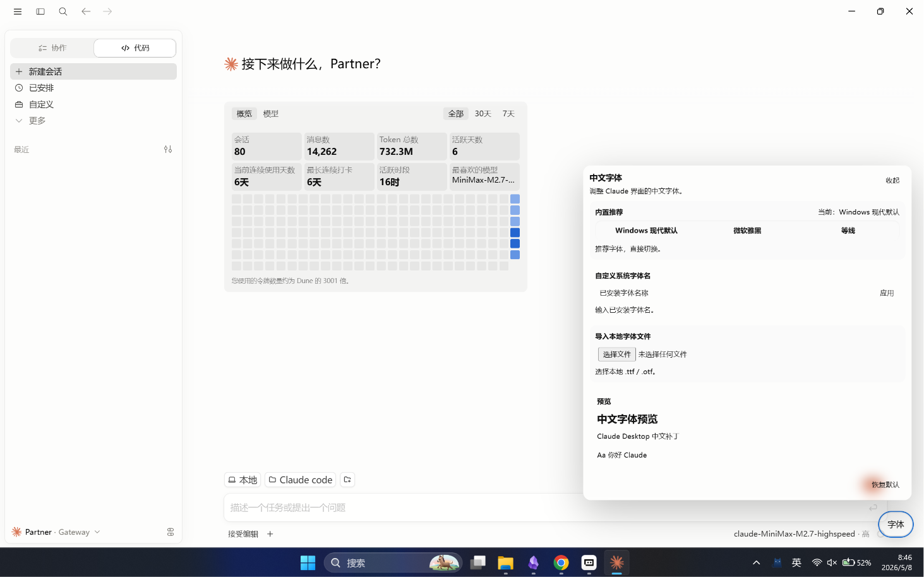This screenshot has height=577, width=924.
Task: Click the 最长连续打卡 6天 card
Action: [x=339, y=176]
